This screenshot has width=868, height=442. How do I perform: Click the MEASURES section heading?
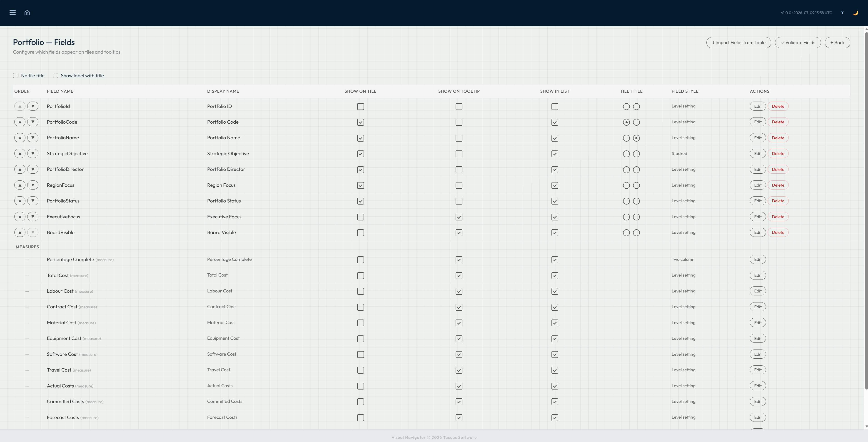click(27, 247)
